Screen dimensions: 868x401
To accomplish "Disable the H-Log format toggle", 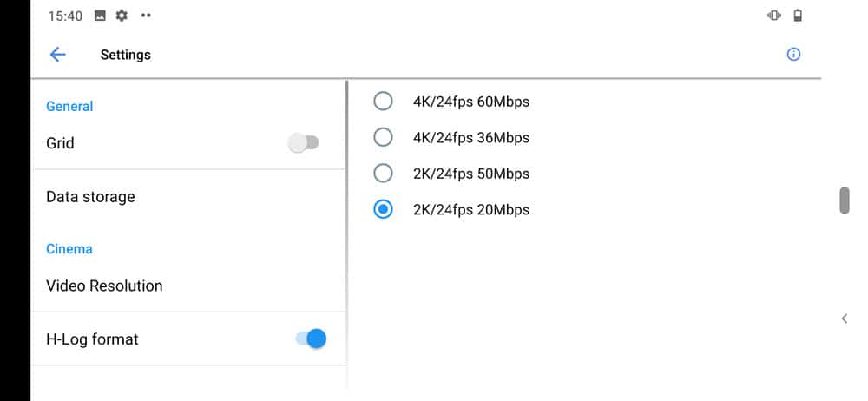I will tap(311, 339).
